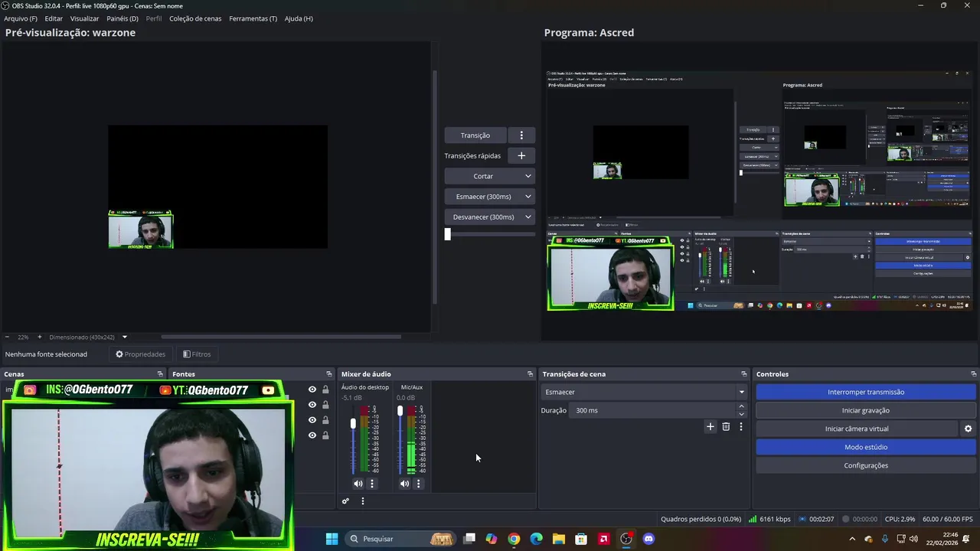Image resolution: width=980 pixels, height=551 pixels.
Task: Expand the Cortar quick transition dropdown
Action: tap(528, 176)
